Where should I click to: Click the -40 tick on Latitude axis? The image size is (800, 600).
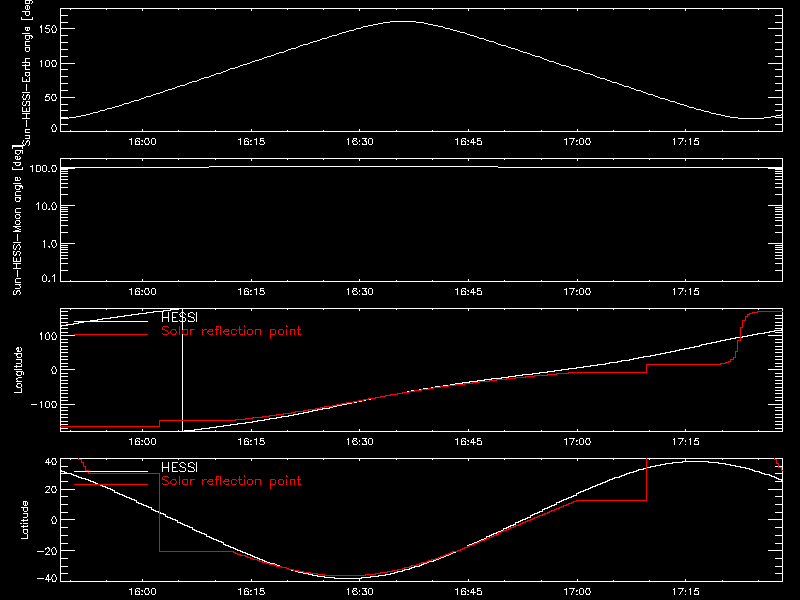click(x=47, y=578)
